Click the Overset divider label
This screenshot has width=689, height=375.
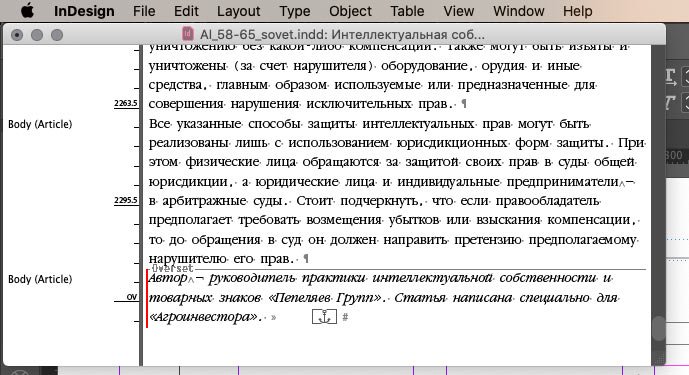(172, 269)
